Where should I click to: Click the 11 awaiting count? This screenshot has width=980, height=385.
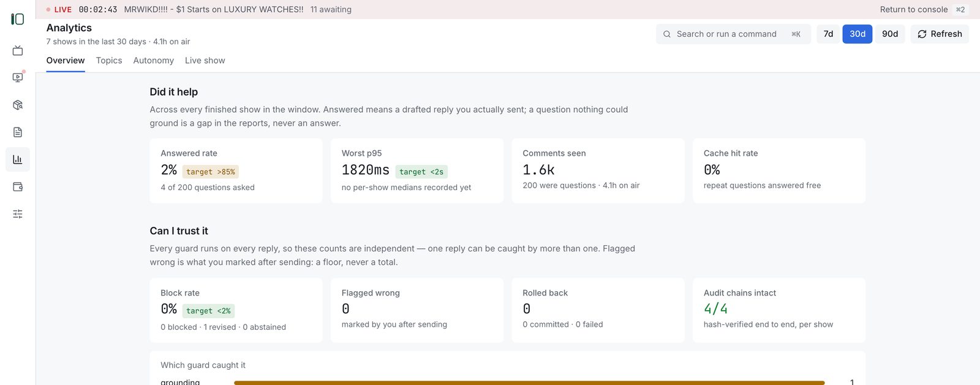tap(331, 9)
